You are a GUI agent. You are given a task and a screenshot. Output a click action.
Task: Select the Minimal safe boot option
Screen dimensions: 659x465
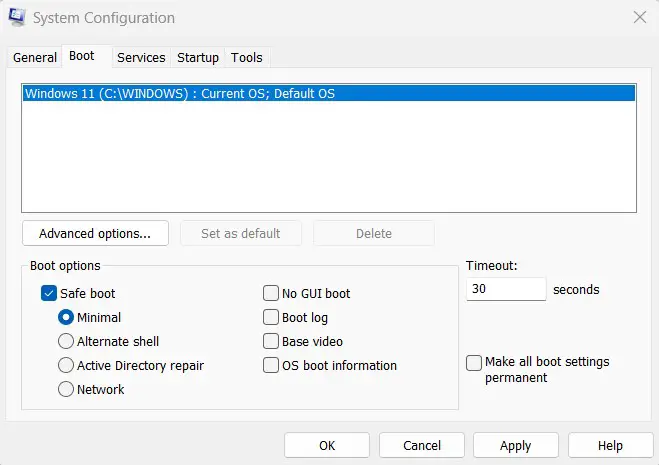[67, 318]
